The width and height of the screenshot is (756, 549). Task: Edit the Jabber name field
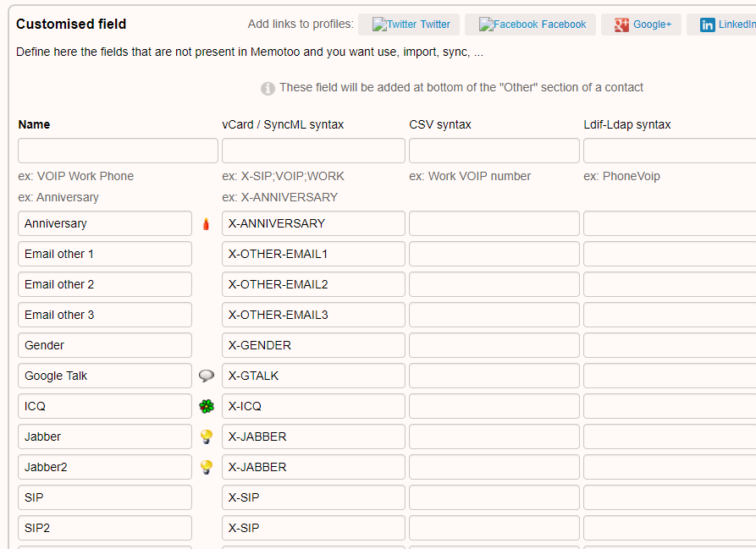point(105,436)
